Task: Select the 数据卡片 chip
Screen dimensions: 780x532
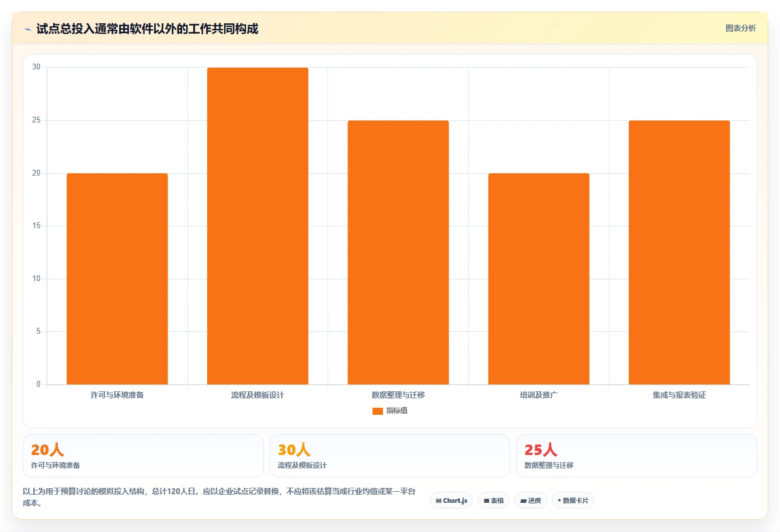Action: [x=573, y=501]
